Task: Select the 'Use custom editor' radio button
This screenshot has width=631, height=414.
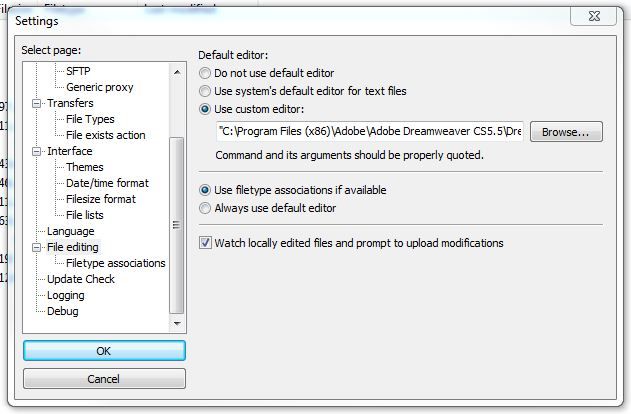Action: pyautogui.click(x=205, y=109)
